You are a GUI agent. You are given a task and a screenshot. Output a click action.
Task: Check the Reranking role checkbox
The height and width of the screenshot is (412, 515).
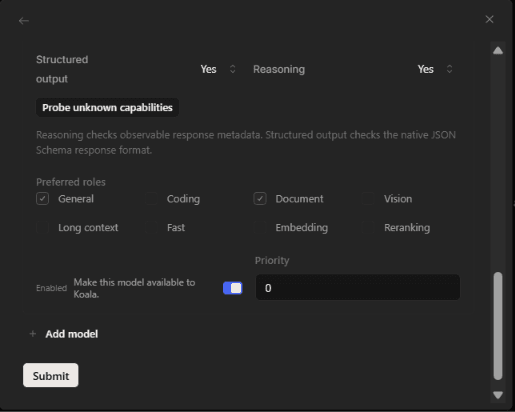368,227
